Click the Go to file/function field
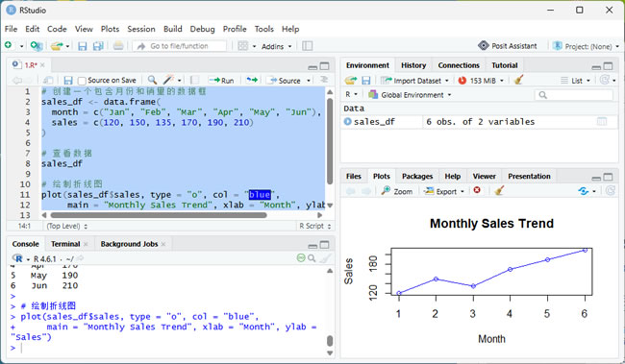Screen dimensions: 625x364 [x=180, y=46]
